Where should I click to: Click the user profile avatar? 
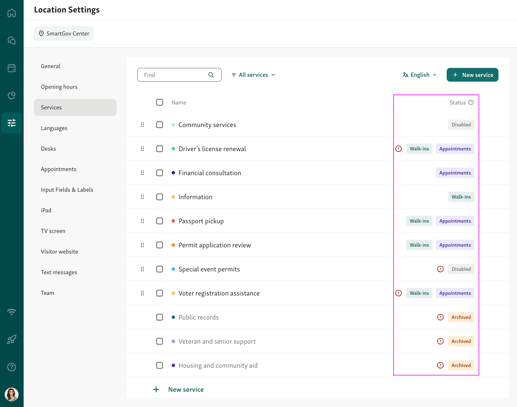[12, 394]
